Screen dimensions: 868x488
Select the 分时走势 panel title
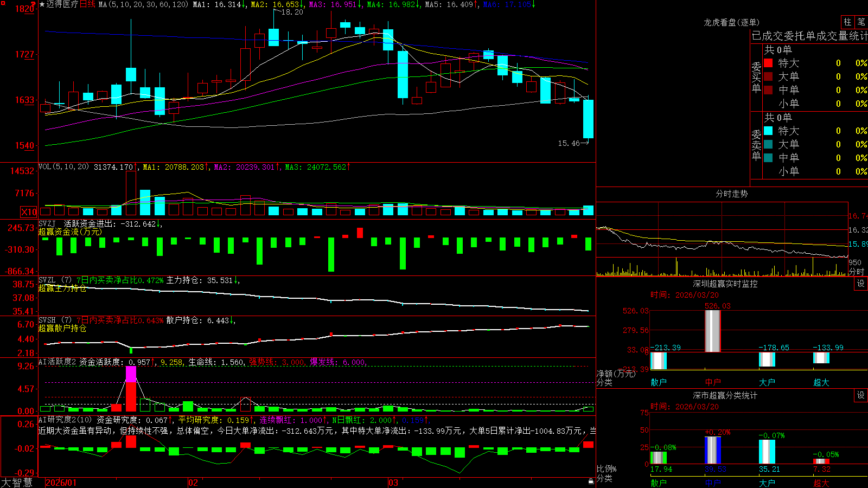point(731,194)
